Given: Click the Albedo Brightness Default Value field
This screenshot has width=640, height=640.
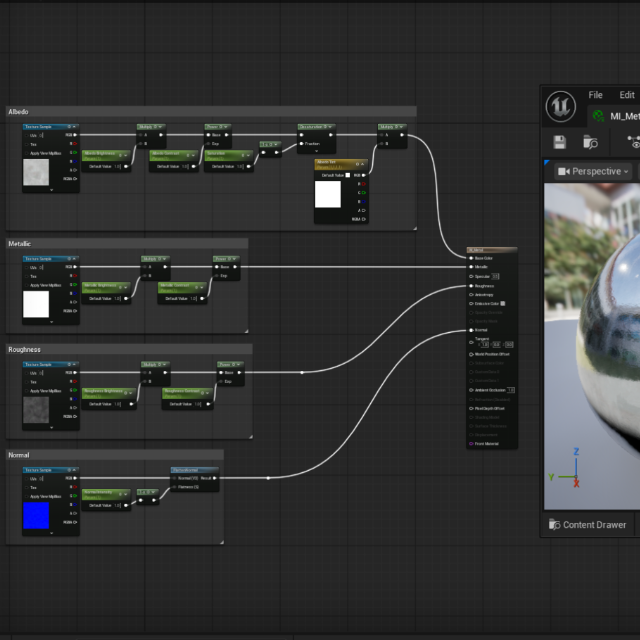Looking at the screenshot, I should pos(118,167).
